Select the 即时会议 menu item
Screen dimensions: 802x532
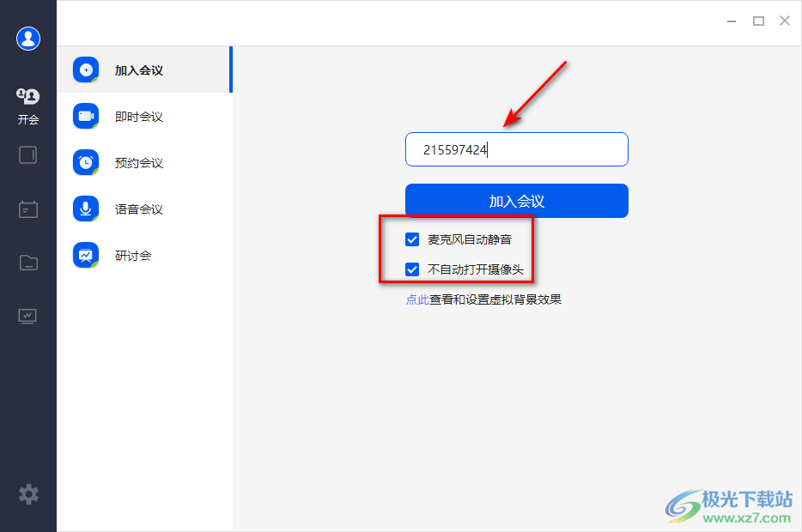[144, 117]
